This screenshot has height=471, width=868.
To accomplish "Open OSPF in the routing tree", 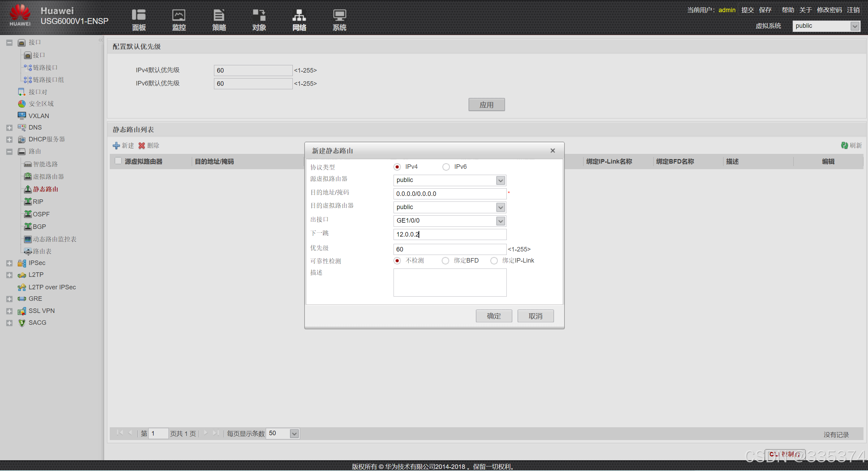I will 41,214.
